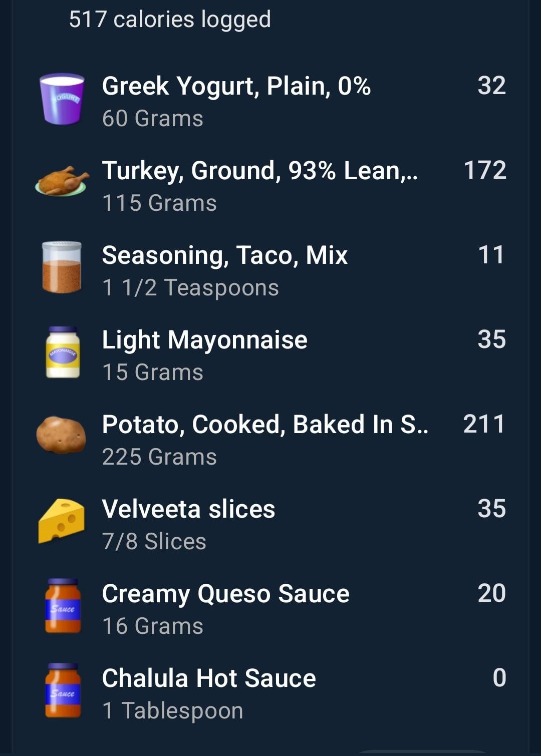Open the Greek Yogurt, Plain, 0% entry

click(x=270, y=101)
